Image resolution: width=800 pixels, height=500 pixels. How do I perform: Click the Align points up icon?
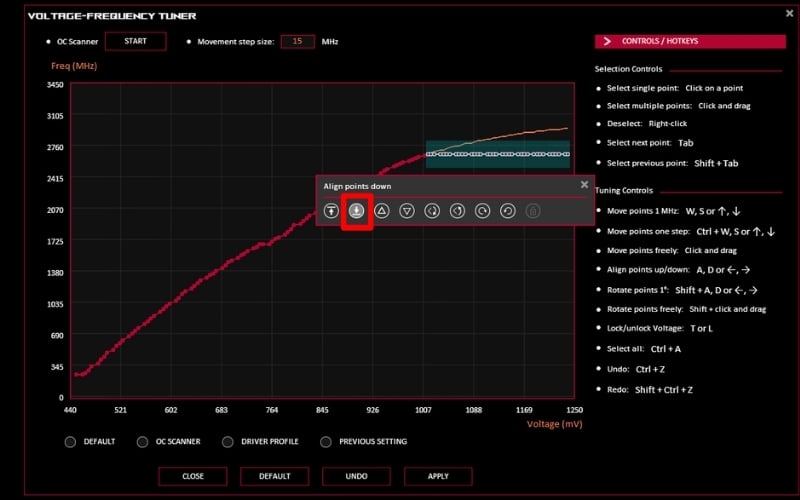[331, 211]
